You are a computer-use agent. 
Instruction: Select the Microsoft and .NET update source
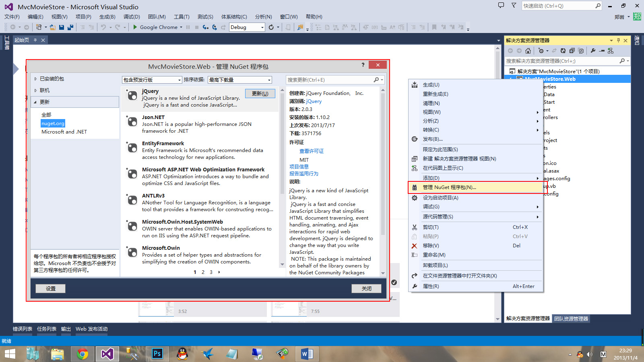64,132
